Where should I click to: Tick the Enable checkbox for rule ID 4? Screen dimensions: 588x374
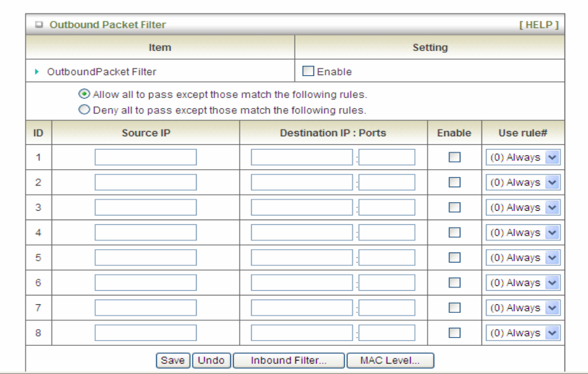(x=454, y=232)
